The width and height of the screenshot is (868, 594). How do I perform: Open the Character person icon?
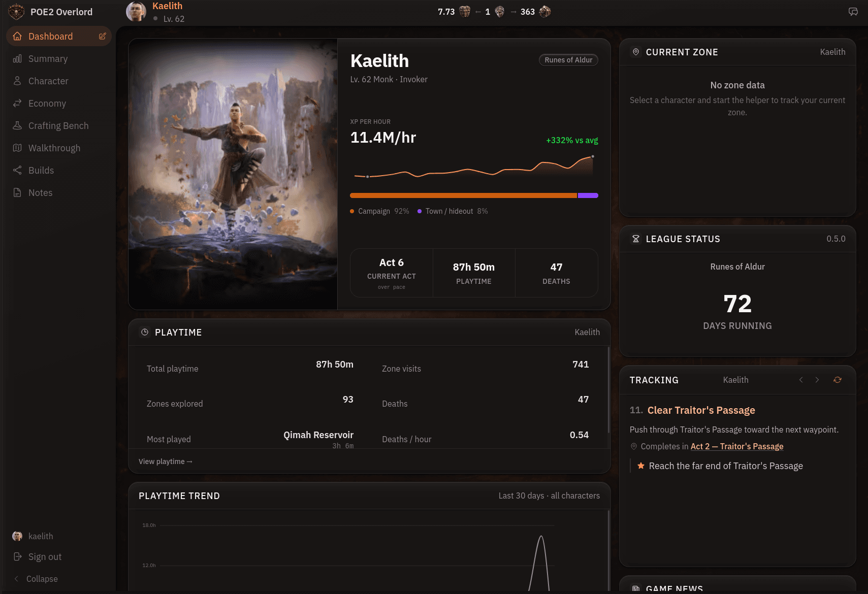coord(17,81)
